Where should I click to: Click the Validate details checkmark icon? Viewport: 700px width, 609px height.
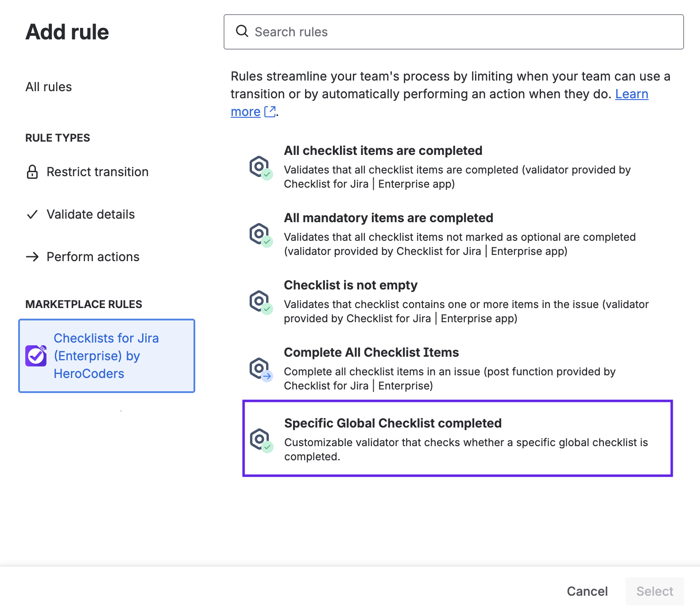tap(32, 215)
